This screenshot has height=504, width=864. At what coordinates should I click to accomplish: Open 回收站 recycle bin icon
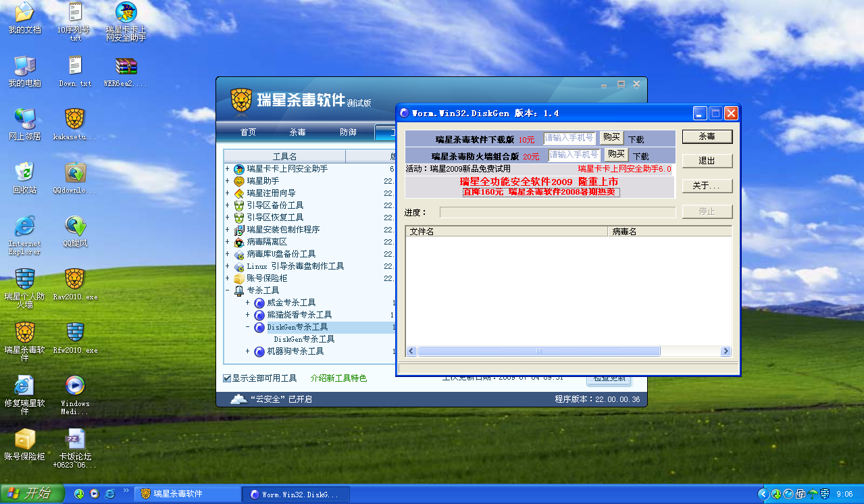tap(24, 178)
